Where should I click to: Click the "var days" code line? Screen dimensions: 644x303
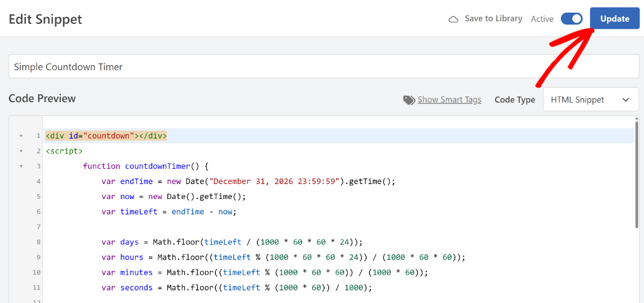(x=232, y=242)
